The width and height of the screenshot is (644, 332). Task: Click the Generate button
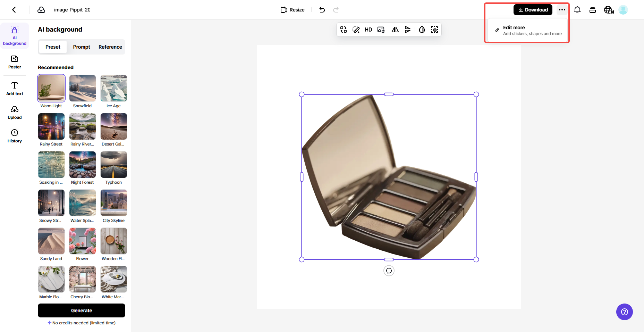coord(82,310)
